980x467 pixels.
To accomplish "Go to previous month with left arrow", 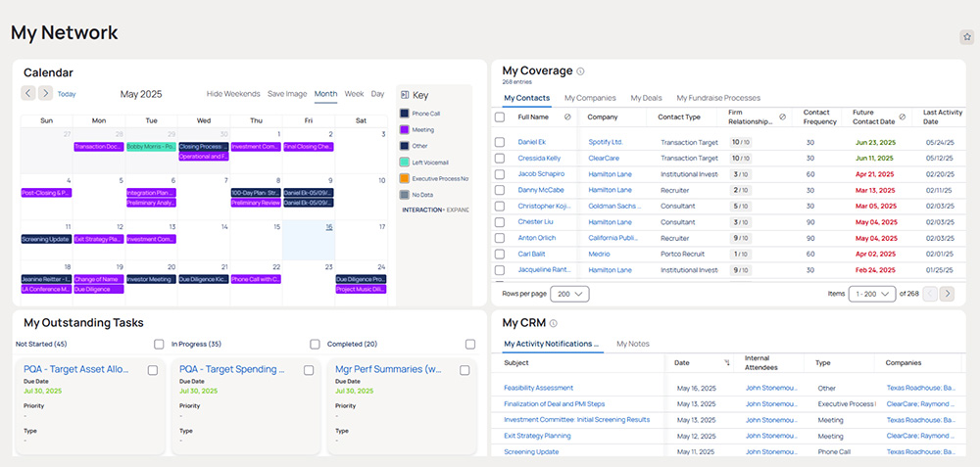I will [x=28, y=94].
